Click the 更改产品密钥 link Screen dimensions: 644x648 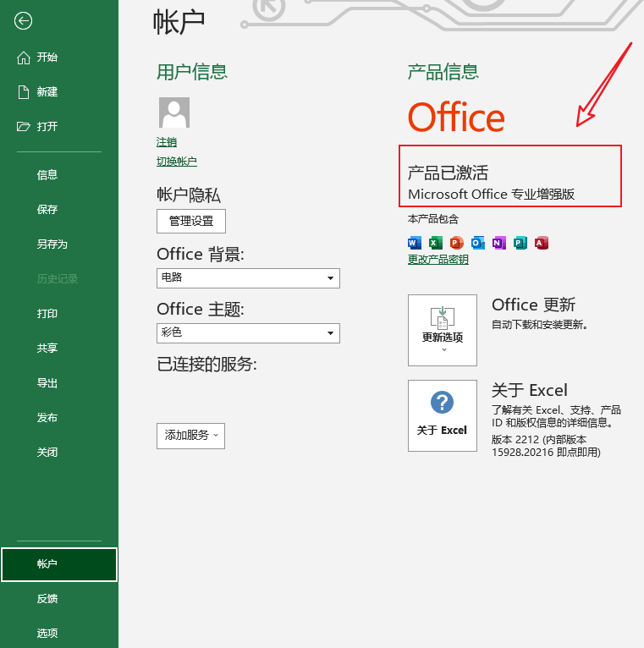(438, 261)
